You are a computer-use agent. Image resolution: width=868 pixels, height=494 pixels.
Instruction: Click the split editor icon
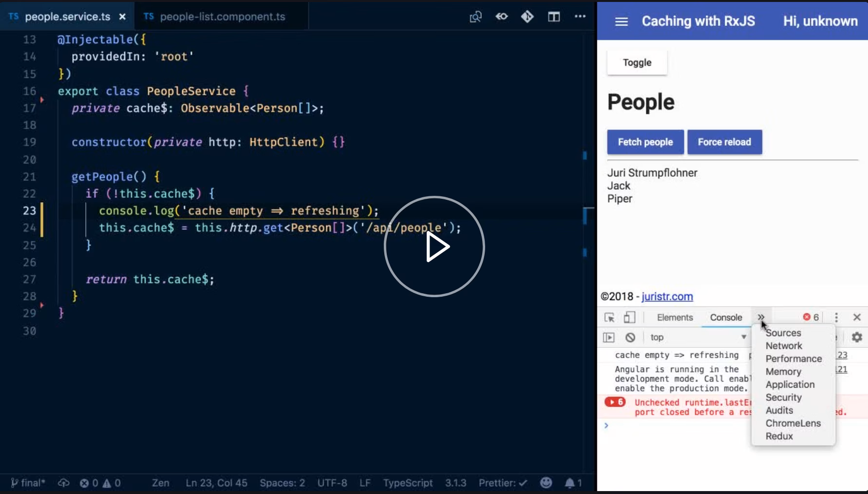[x=553, y=17]
